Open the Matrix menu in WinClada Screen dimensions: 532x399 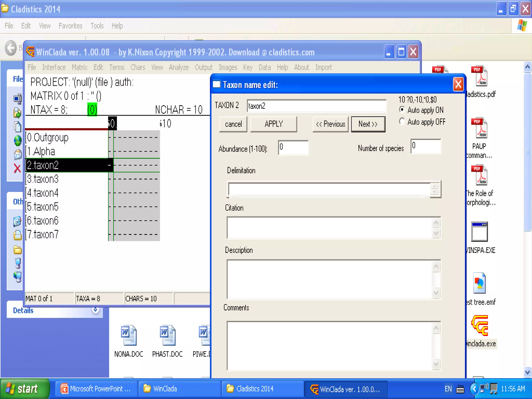tap(79, 68)
